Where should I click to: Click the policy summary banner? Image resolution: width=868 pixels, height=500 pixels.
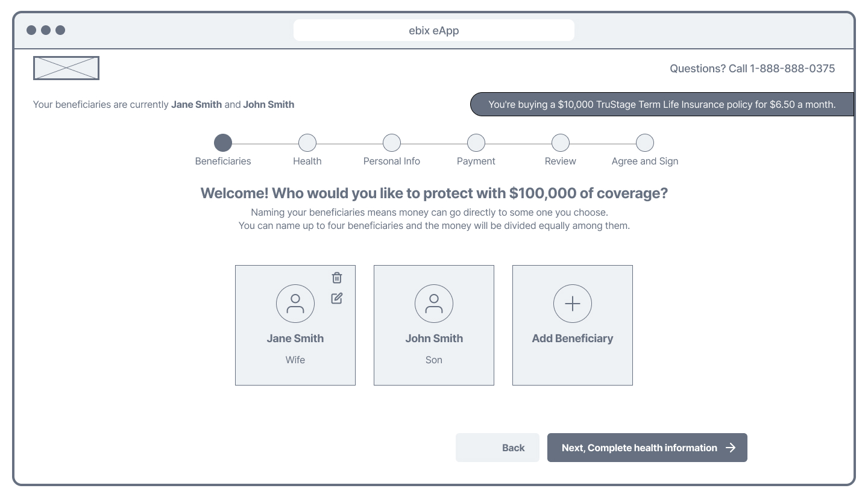point(662,104)
